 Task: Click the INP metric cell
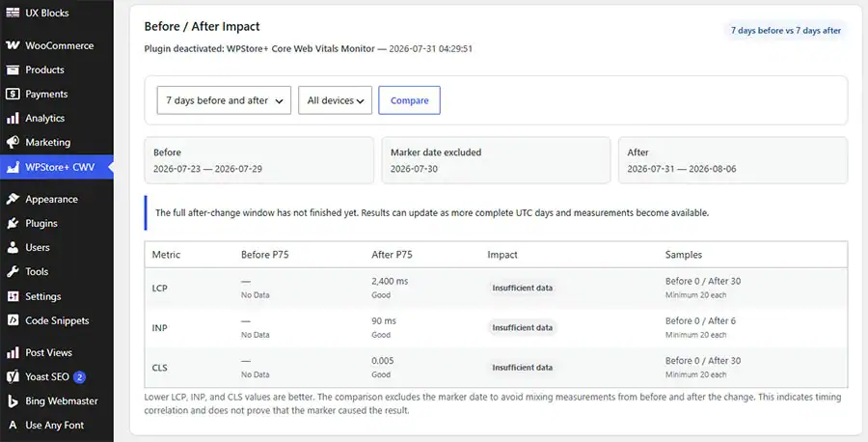[x=159, y=328]
